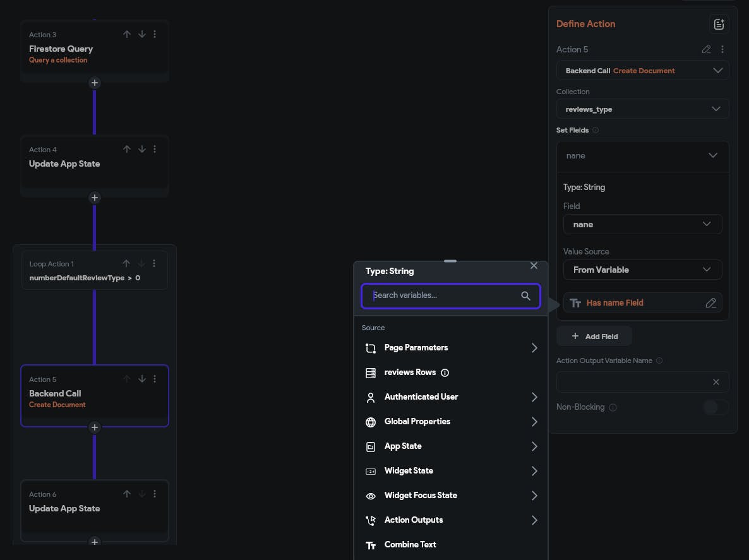Select Combine Text in the source list

coord(410,545)
